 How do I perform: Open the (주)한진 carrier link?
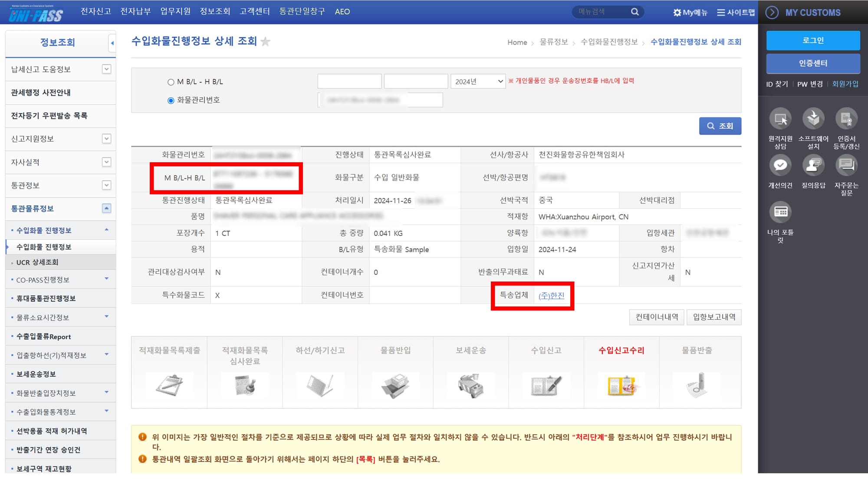pyautogui.click(x=552, y=295)
